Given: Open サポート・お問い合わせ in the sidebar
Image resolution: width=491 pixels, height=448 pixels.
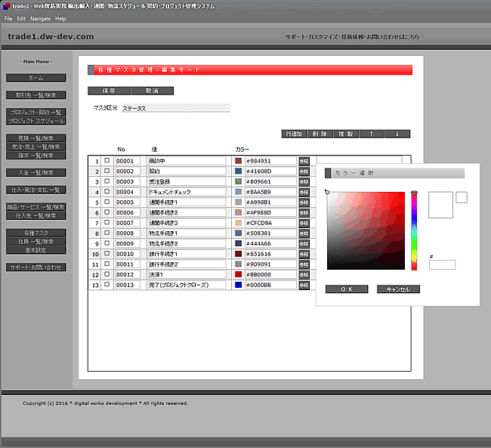Looking at the screenshot, I should click(x=36, y=267).
